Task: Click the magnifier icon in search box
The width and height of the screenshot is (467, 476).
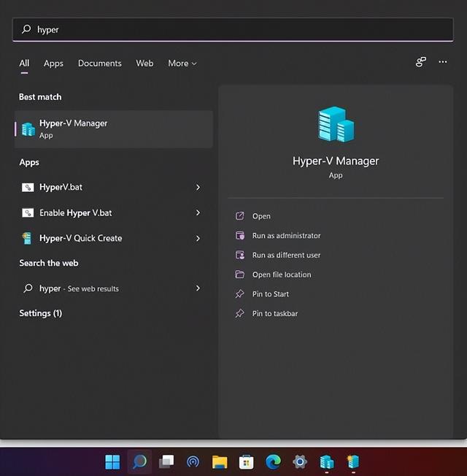Action: click(x=26, y=29)
